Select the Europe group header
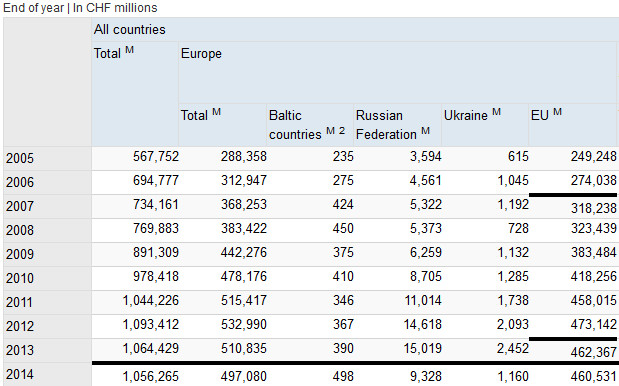 [399, 73]
